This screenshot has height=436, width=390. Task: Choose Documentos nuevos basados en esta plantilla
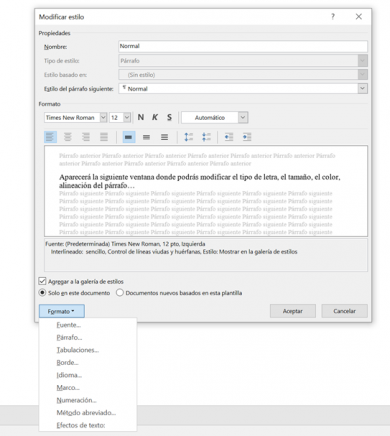tap(120, 293)
